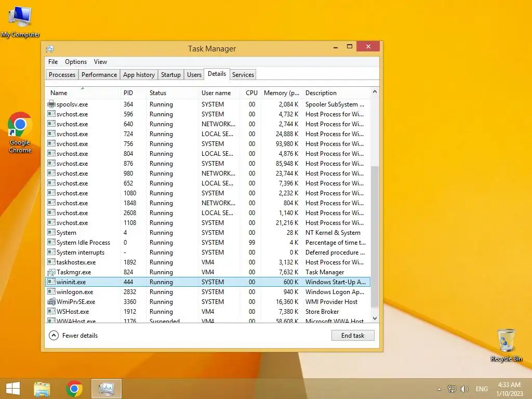Click 'Task Manager' description cell
This screenshot has width=532, height=399.
[325, 272]
